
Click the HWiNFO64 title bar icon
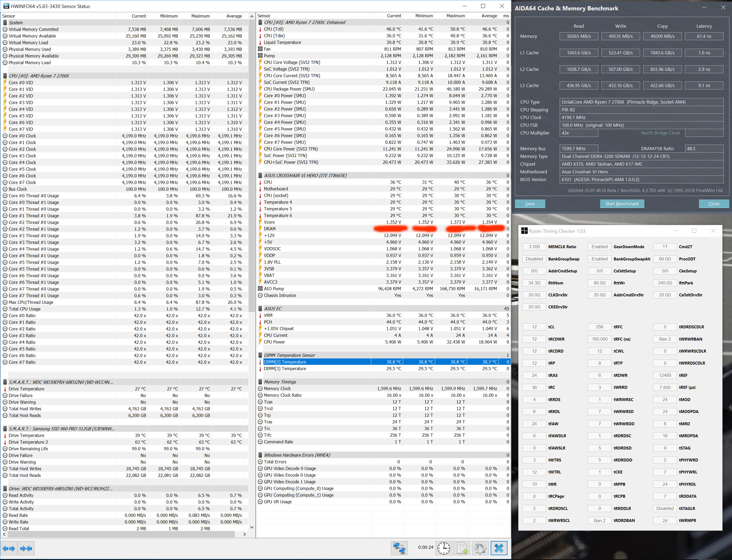(6, 6)
